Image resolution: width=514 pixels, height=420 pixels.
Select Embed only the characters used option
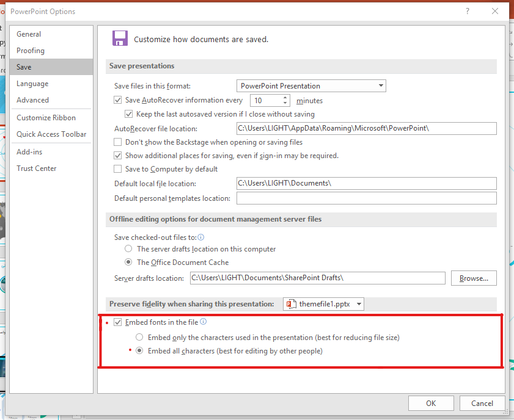pos(139,337)
